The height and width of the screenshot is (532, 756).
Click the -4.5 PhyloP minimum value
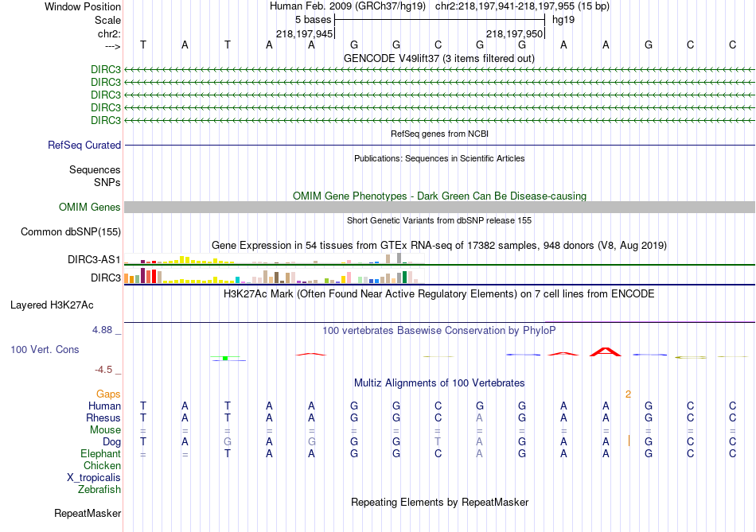[103, 370]
